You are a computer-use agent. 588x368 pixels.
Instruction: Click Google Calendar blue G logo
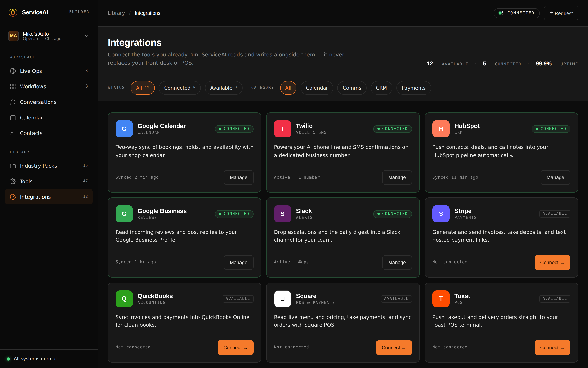(124, 129)
